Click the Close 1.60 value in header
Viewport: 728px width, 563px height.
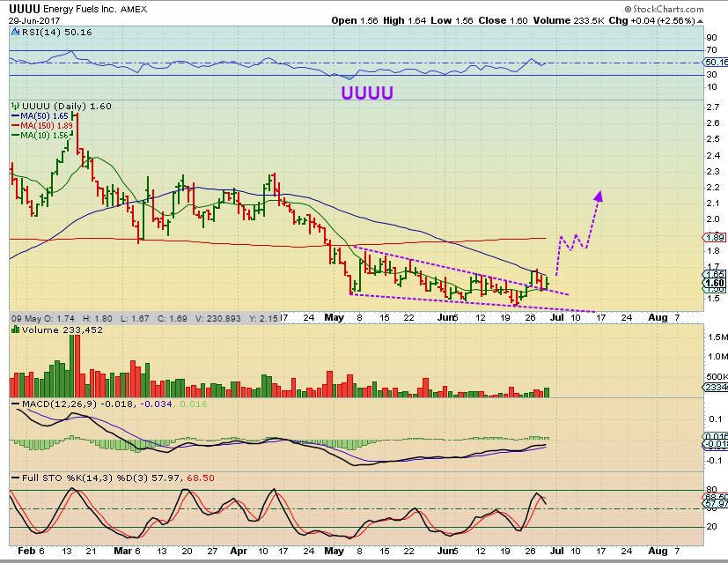tap(503, 20)
